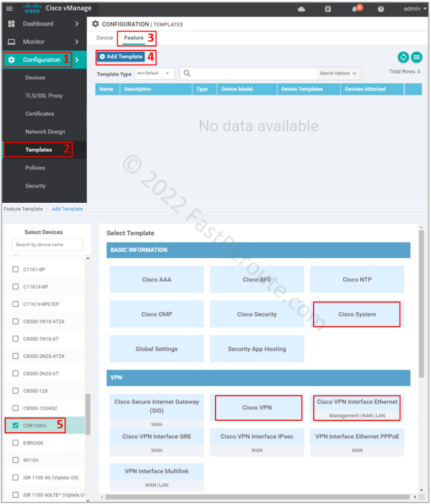Click the help question mark icon
Screen dimensions: 431x504
click(379, 8)
